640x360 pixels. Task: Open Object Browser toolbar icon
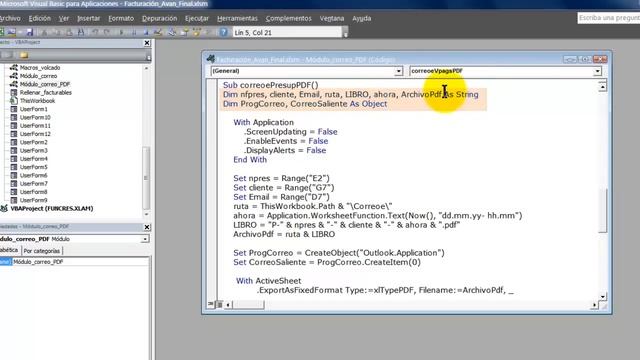[x=197, y=32]
